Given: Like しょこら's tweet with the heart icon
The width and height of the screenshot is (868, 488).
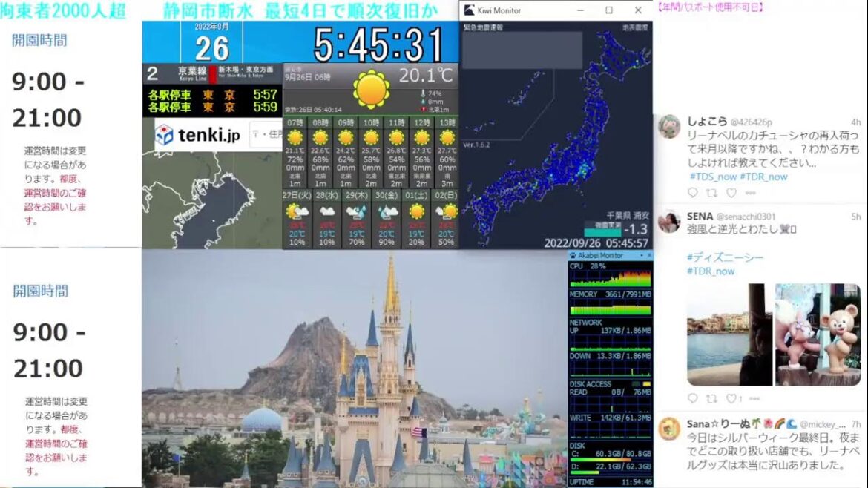Looking at the screenshot, I should coord(731,193).
